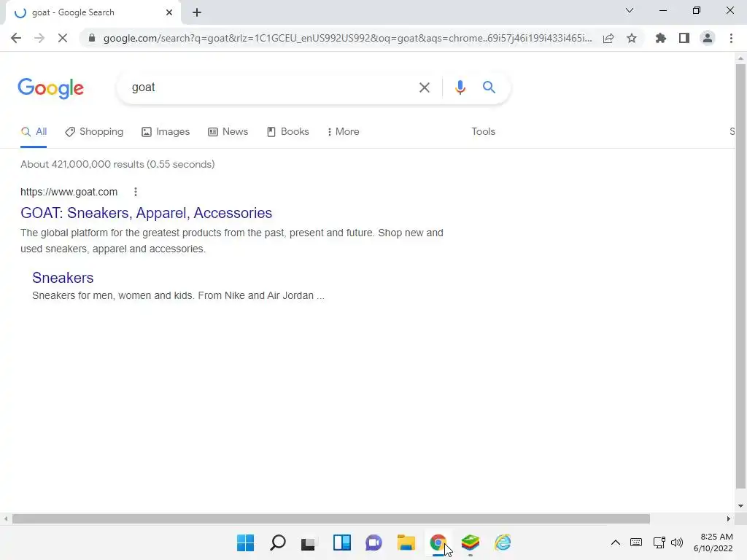The height and width of the screenshot is (560, 747).
Task: Select the All results tab
Action: pos(34,132)
